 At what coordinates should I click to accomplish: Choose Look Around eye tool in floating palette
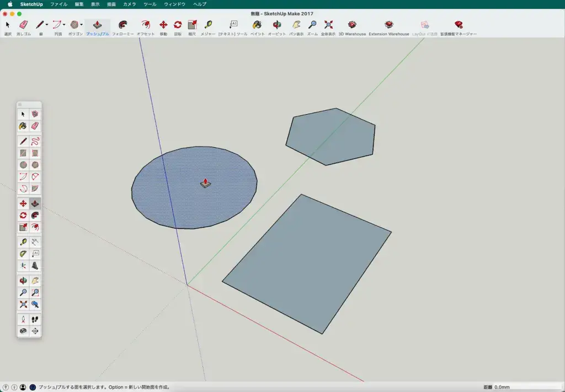pyautogui.click(x=23, y=331)
